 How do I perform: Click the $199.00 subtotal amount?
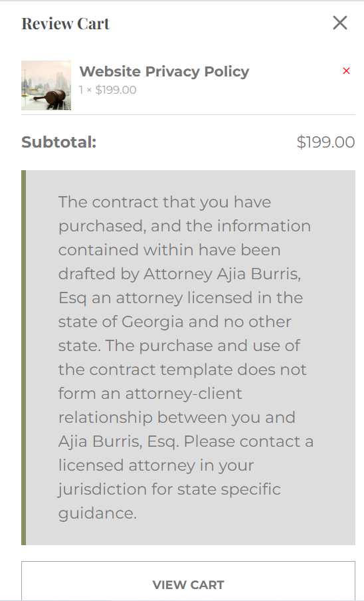tap(325, 142)
